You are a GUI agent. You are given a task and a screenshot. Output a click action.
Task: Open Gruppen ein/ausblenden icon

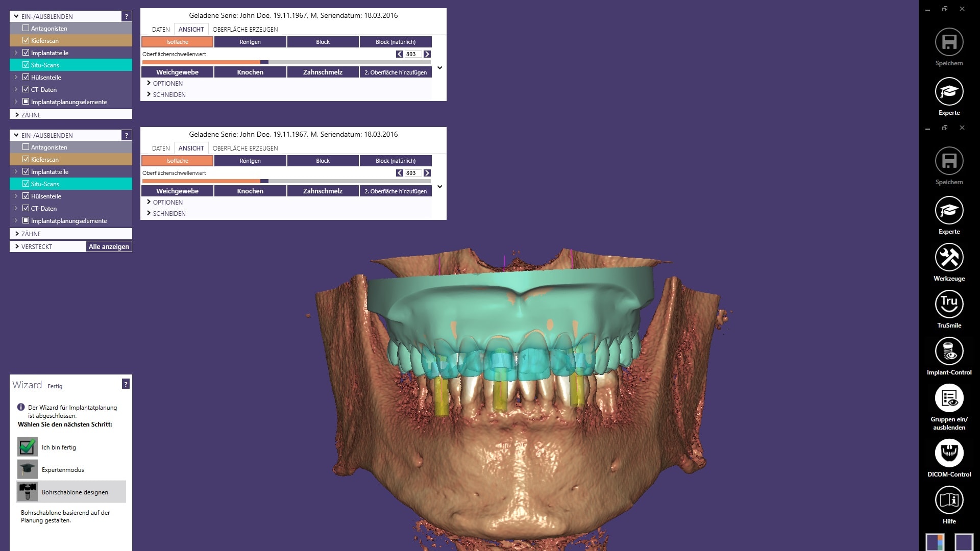point(949,398)
